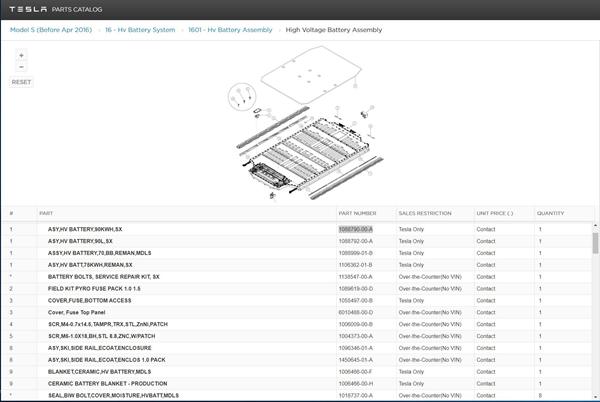The image size is (600, 402).
Task: Sort by Part Number column header
Action: click(x=357, y=213)
